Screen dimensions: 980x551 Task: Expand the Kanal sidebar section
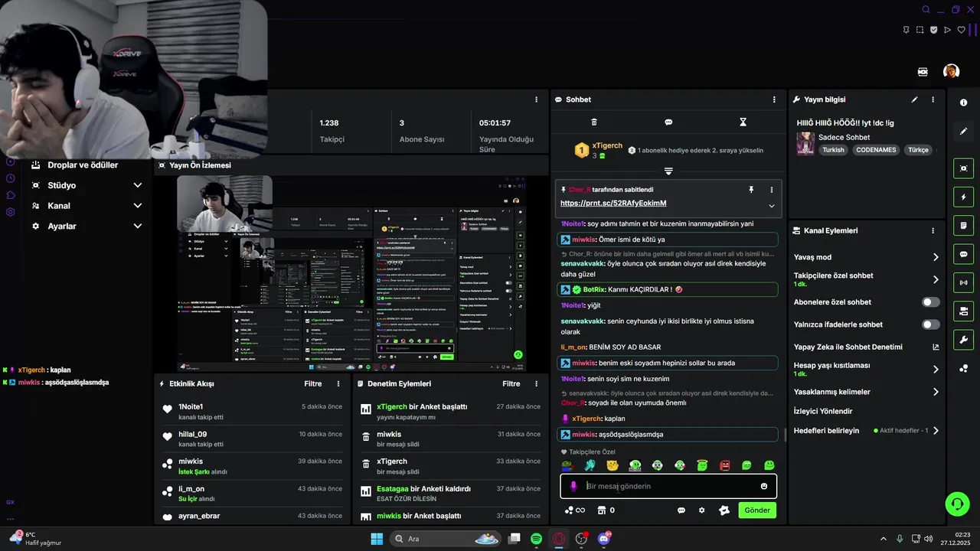138,206
